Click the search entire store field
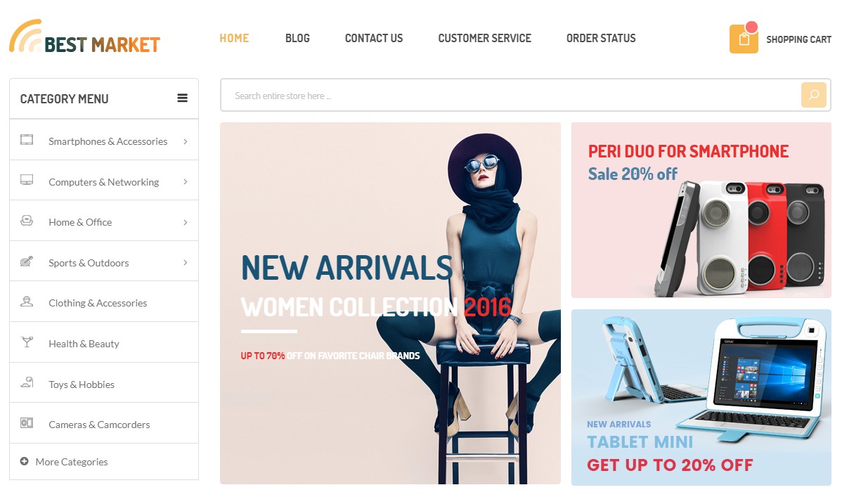 click(510, 96)
